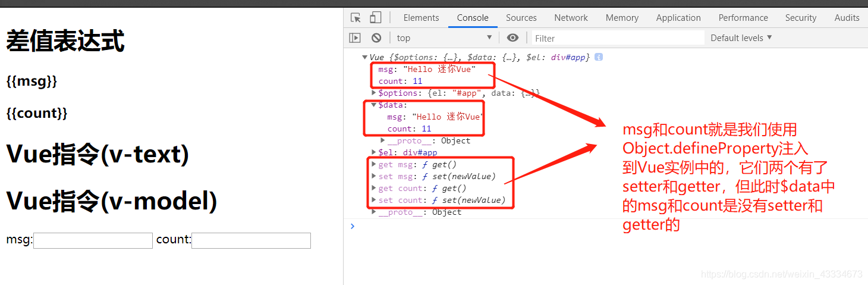The height and width of the screenshot is (285, 868).
Task: Switch to the Security tab
Action: [x=801, y=18]
